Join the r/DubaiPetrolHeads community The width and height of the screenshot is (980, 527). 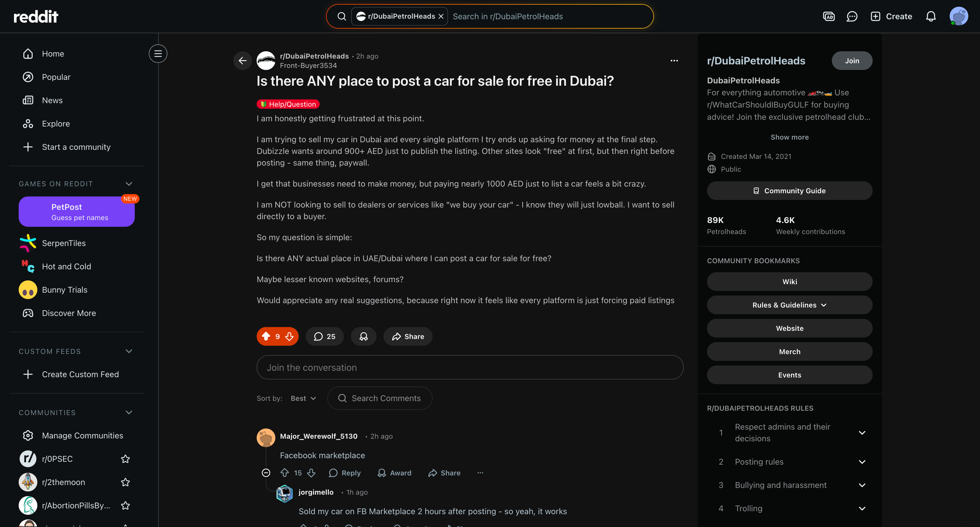coord(851,60)
